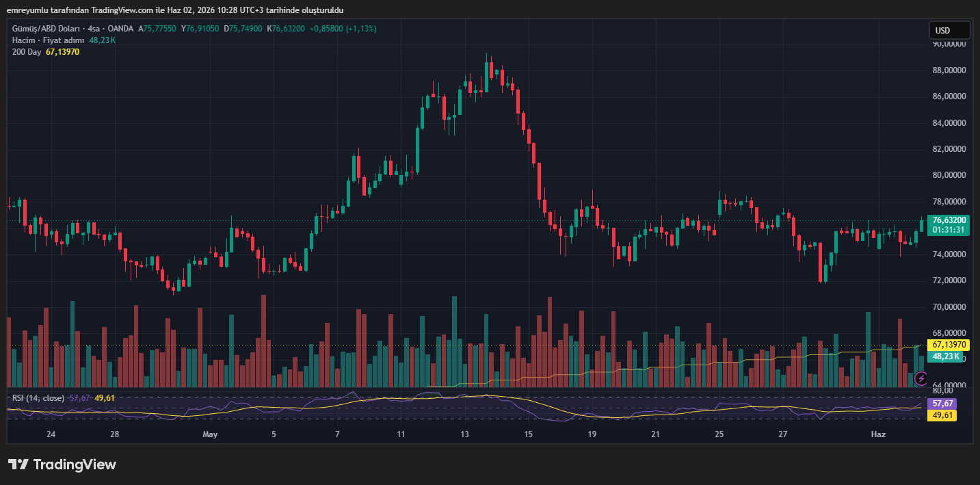The height and width of the screenshot is (485, 980).
Task: Click the Hacim · Fiyat adımı indicator legend
Action: (48, 40)
